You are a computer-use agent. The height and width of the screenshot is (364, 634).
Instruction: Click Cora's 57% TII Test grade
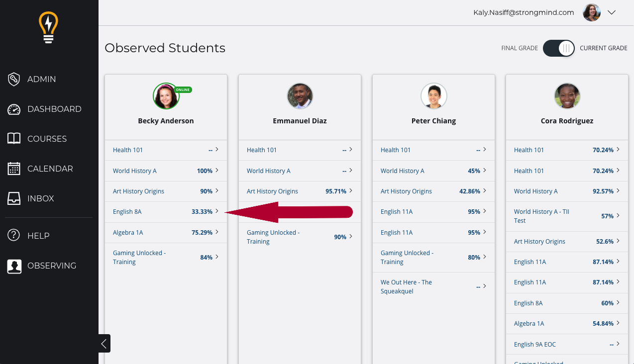607,216
